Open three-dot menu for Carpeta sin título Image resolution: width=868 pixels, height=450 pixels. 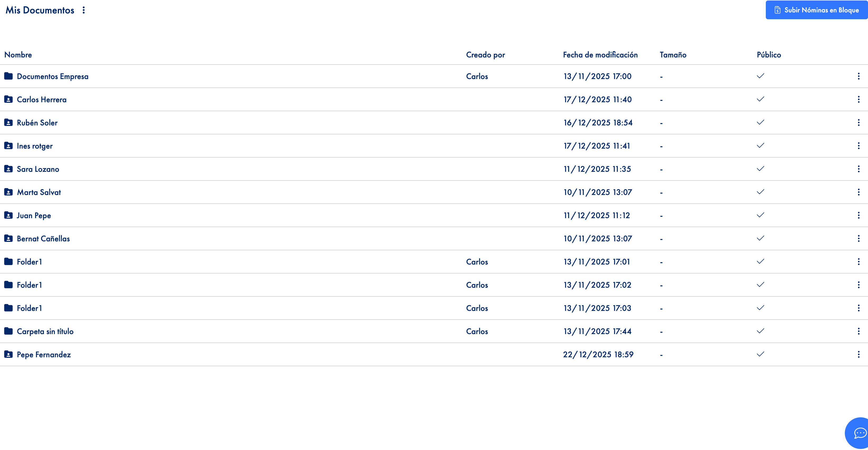tap(858, 331)
